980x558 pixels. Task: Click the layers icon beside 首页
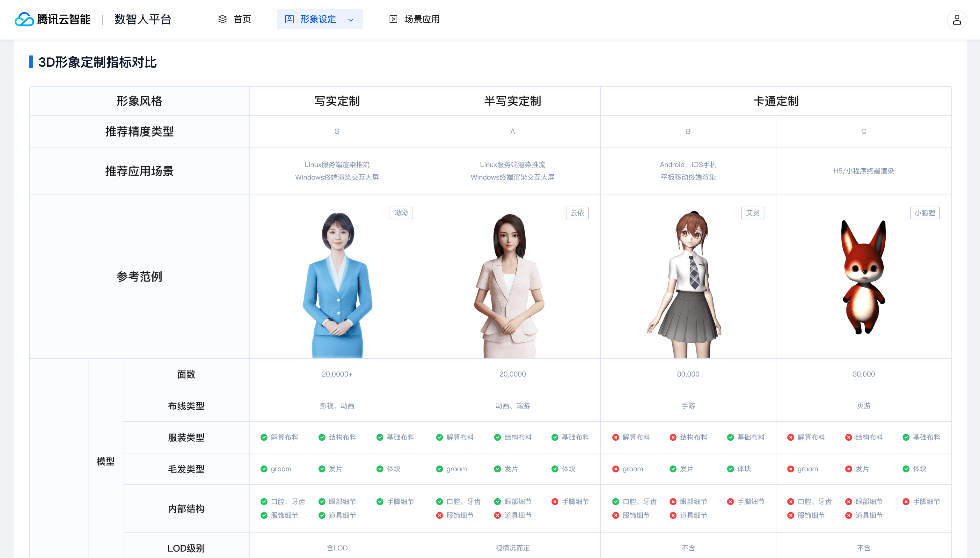222,19
